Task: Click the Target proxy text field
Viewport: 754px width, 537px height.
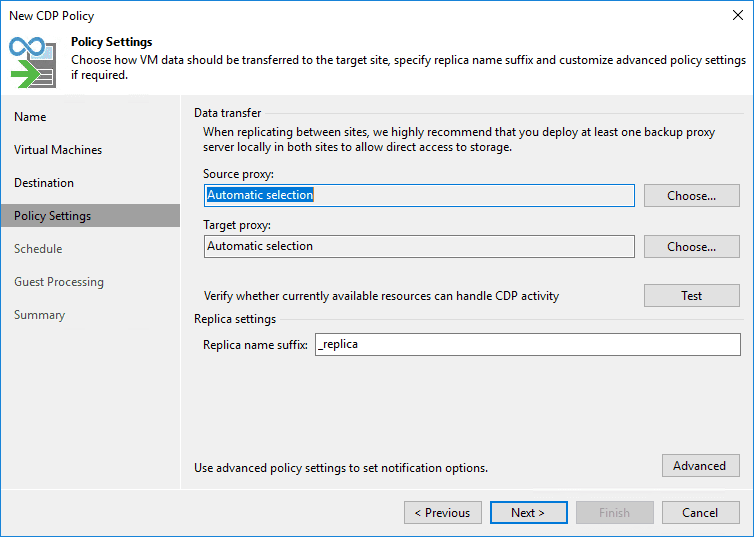Action: [419, 246]
